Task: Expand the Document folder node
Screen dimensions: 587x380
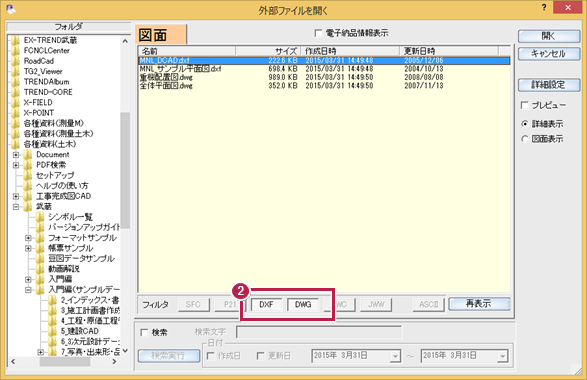Action: pos(16,155)
